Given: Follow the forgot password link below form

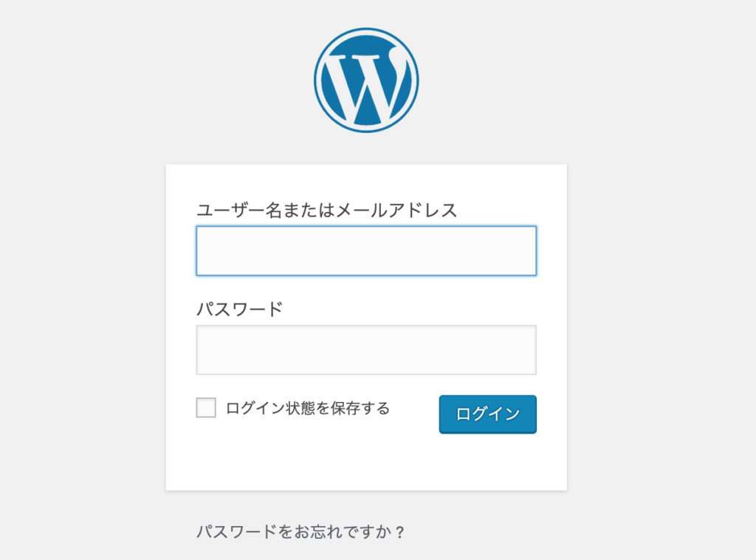Looking at the screenshot, I should [x=300, y=532].
